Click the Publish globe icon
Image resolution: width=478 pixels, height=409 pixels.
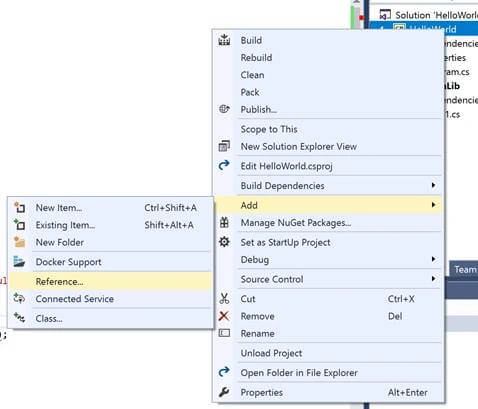coord(224,109)
